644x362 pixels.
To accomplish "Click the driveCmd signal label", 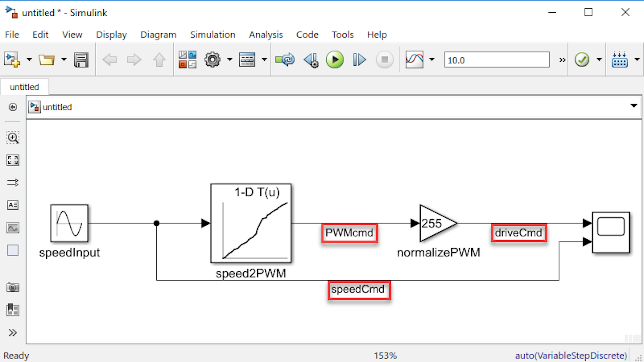I will point(519,233).
